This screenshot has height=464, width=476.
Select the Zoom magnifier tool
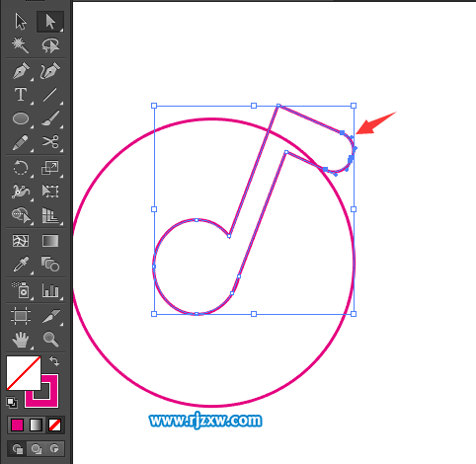click(x=50, y=339)
